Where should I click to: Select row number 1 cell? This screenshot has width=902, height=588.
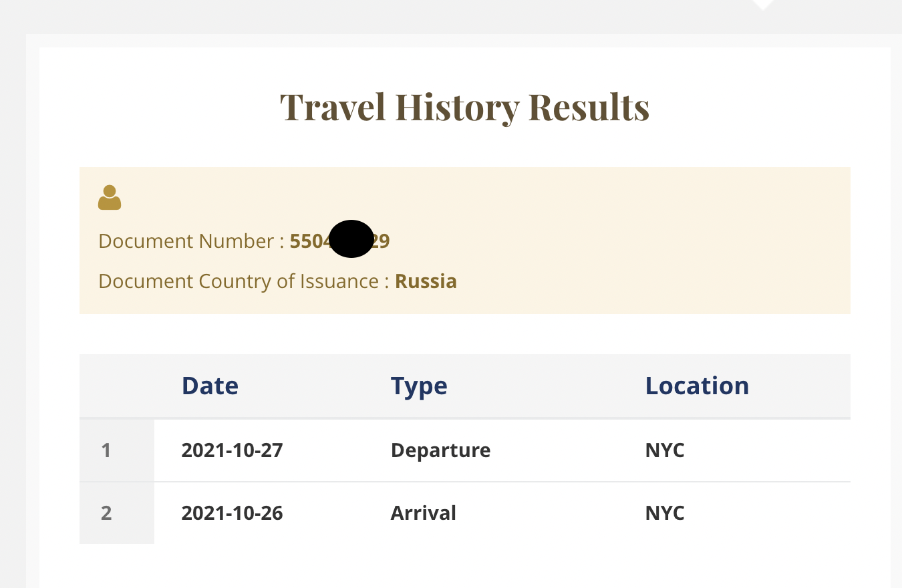pos(117,450)
